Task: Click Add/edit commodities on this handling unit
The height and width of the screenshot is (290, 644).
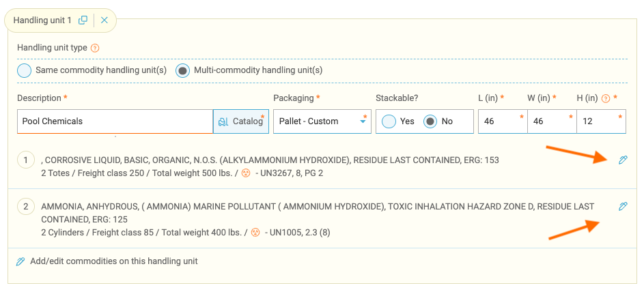Action: (114, 261)
